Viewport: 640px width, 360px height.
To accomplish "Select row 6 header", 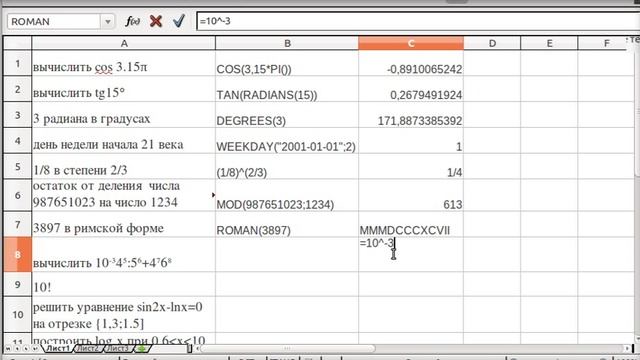I will tap(18, 195).
